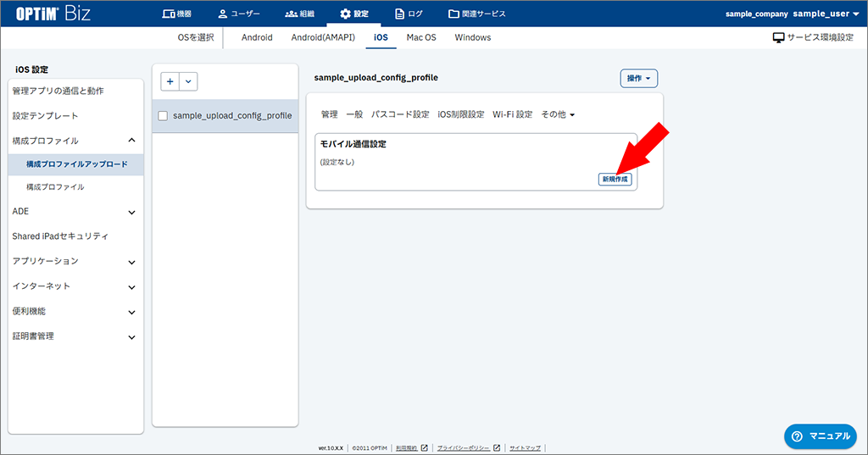
Task: Open 管理アプリの通信と動作 in sidebar
Action: coord(75,91)
